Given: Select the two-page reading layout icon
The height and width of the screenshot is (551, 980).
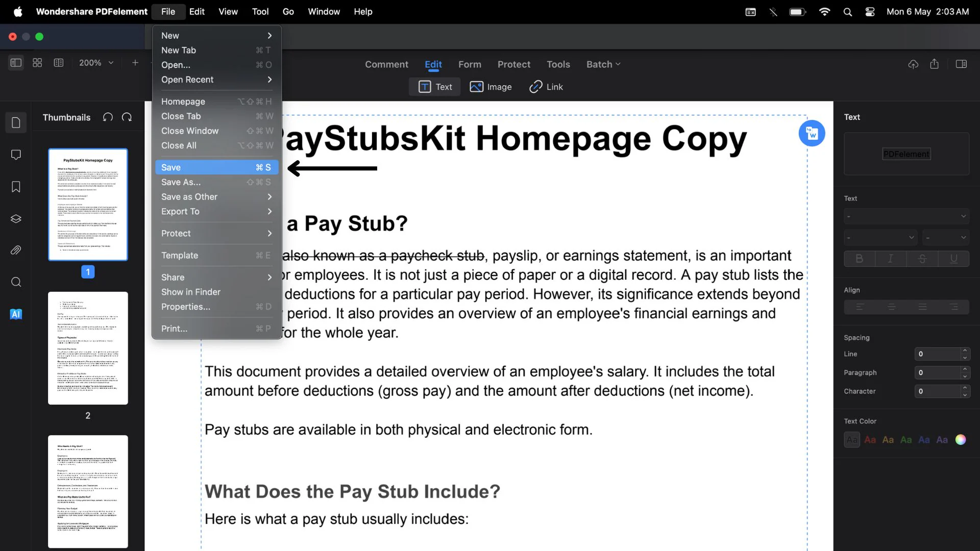Looking at the screenshot, I should 59,63.
